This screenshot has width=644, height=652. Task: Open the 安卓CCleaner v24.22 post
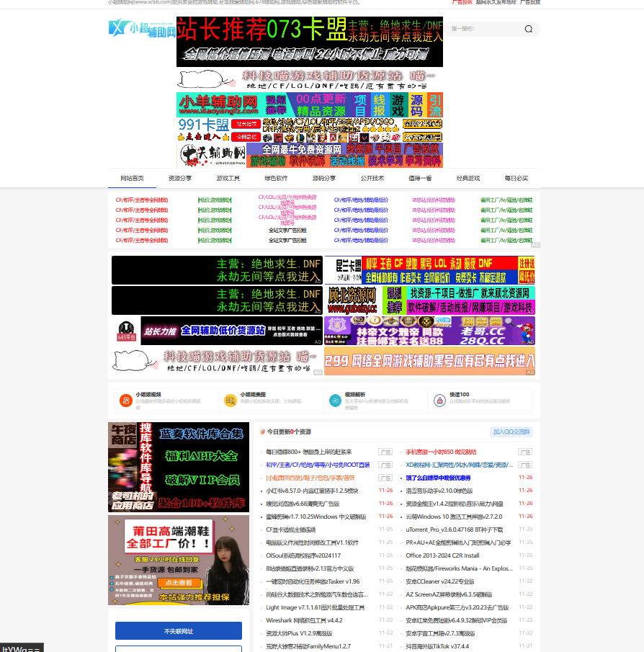click(440, 581)
